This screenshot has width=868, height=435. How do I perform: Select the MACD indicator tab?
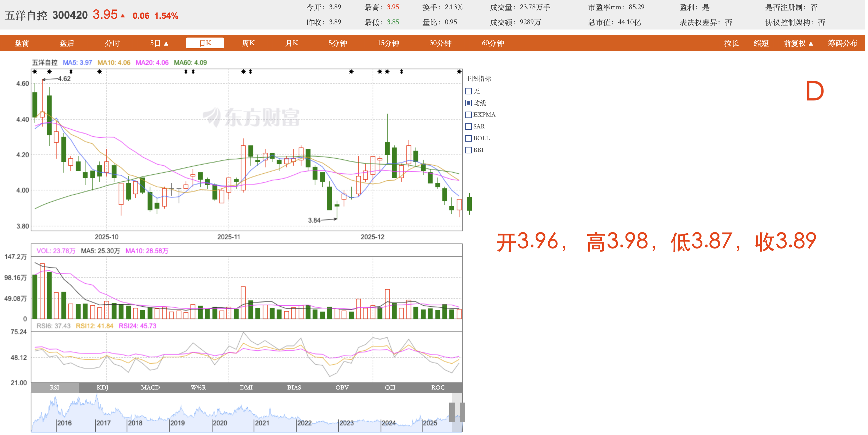coord(150,388)
